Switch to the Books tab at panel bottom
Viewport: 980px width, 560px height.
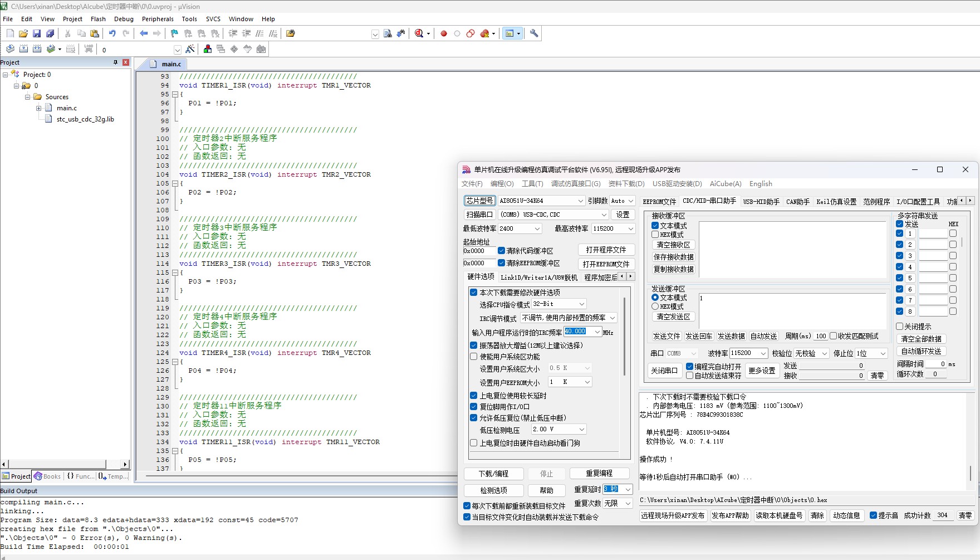[47, 476]
